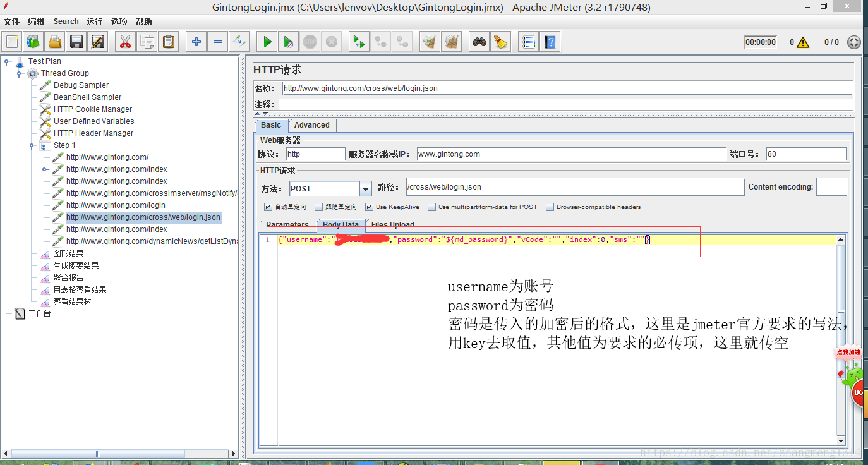This screenshot has width=868, height=465.
Task: Switch to the Parameters tab
Action: click(287, 225)
